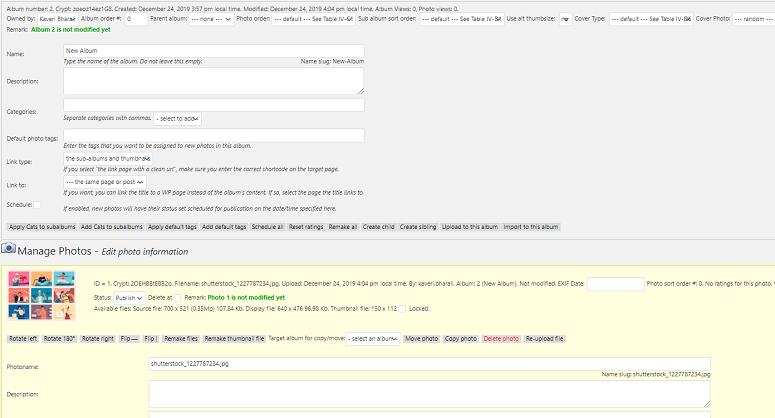This screenshot has height=418, width=775.
Task: Open the Parent album dropdown
Action: point(211,19)
